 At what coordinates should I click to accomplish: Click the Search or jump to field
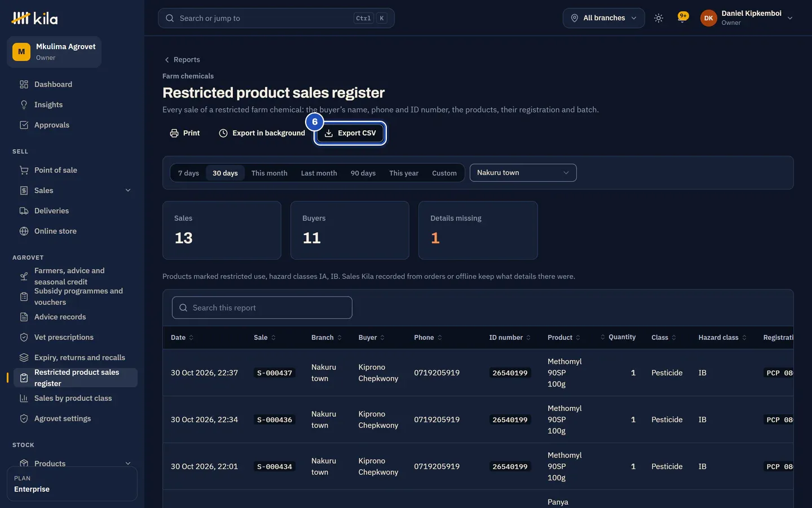(x=276, y=18)
